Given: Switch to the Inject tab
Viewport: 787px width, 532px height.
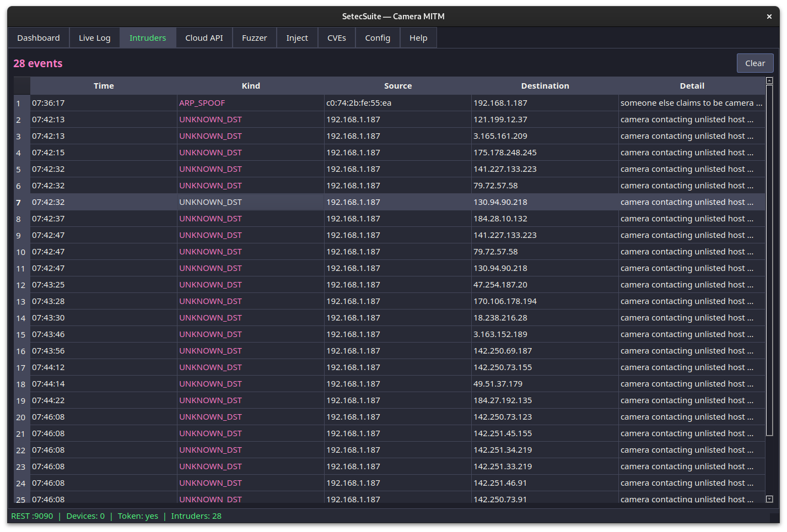Looking at the screenshot, I should pyautogui.click(x=297, y=37).
